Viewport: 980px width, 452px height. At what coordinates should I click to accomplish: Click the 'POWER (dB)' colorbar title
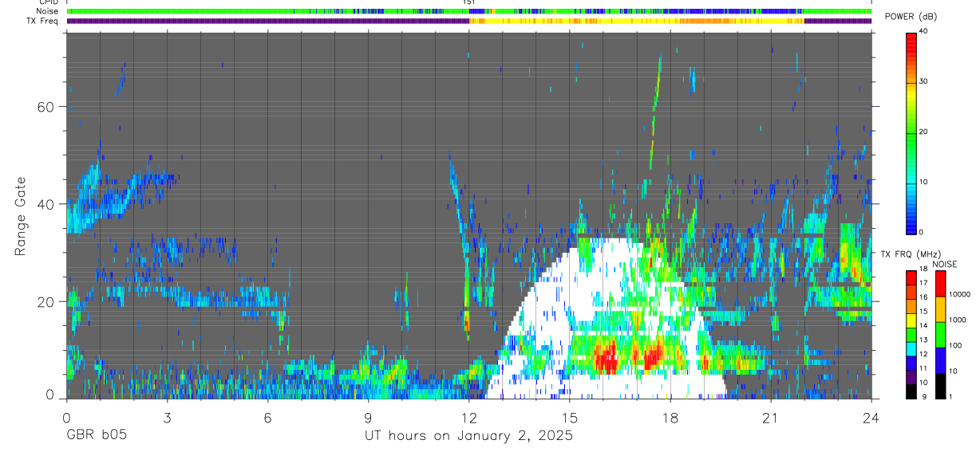point(911,17)
